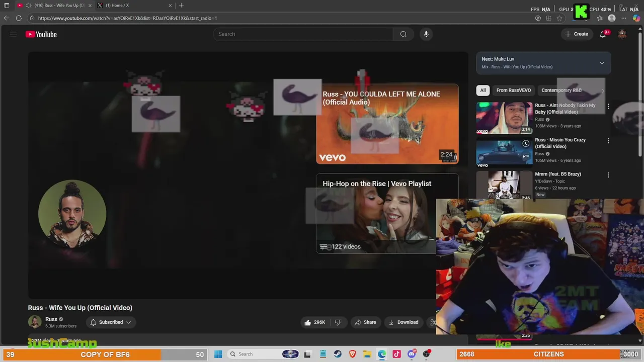644x362 pixels.
Task: Click the Download button
Action: [403, 322]
